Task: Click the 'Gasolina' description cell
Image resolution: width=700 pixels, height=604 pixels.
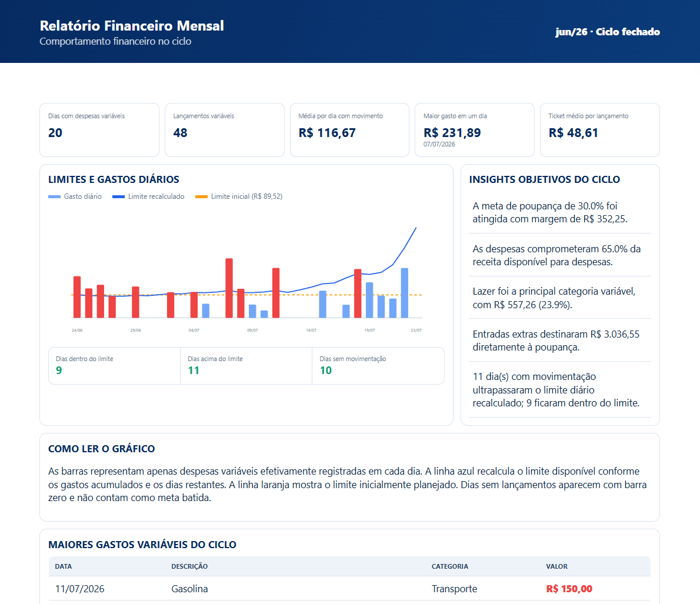Action: [x=189, y=589]
